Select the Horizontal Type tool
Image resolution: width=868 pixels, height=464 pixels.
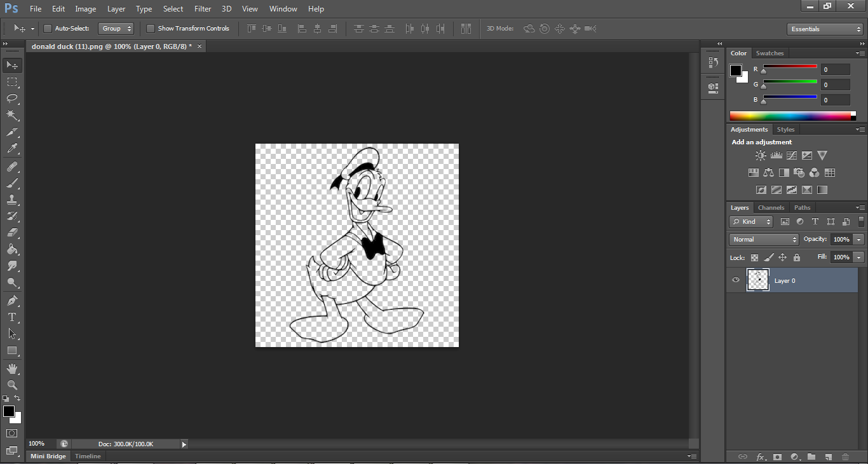[x=12, y=317]
